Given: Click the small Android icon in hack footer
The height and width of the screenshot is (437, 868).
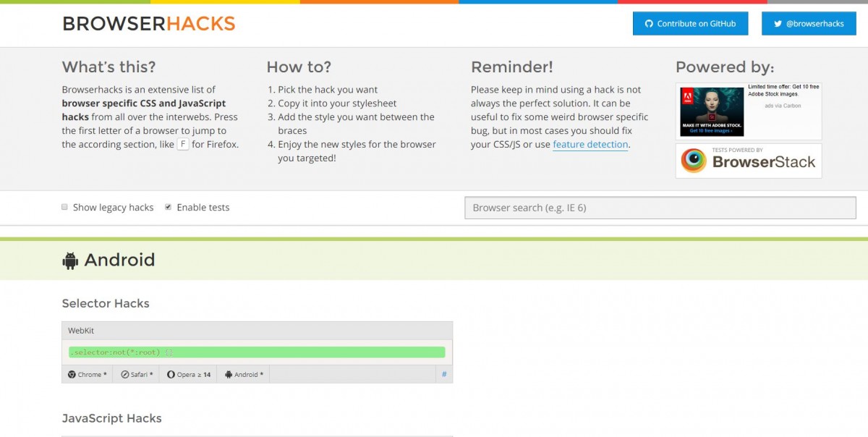Looking at the screenshot, I should tap(229, 375).
